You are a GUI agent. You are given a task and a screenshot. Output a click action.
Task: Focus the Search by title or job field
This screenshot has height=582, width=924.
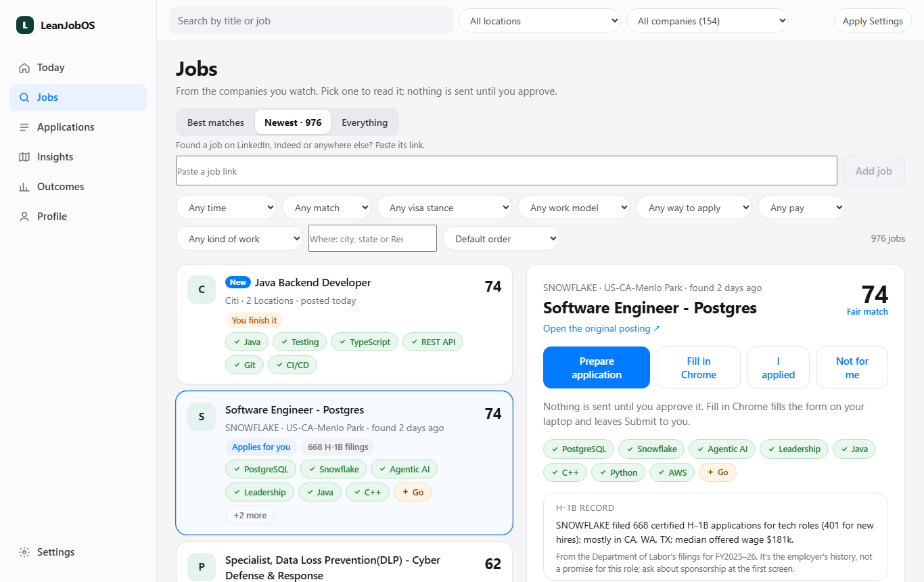[x=311, y=20]
